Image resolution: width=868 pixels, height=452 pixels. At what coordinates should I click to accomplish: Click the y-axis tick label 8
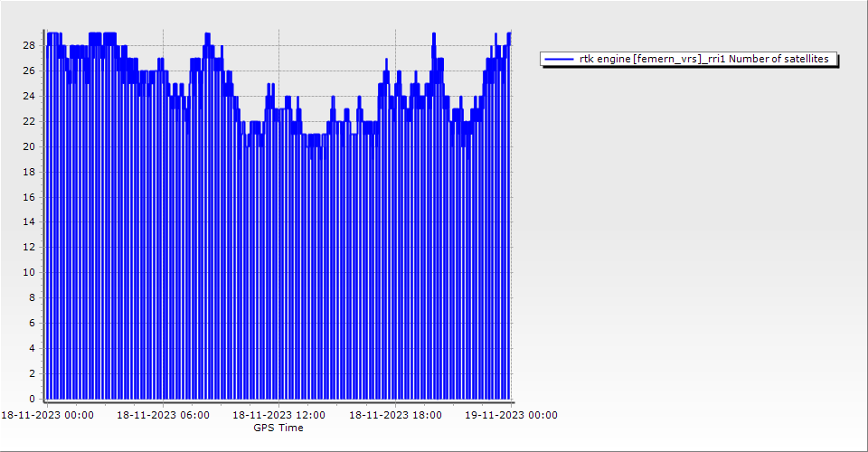point(32,297)
